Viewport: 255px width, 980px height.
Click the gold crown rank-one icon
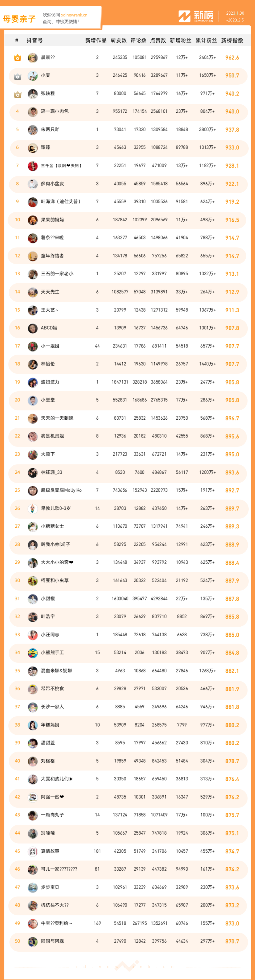17,58
